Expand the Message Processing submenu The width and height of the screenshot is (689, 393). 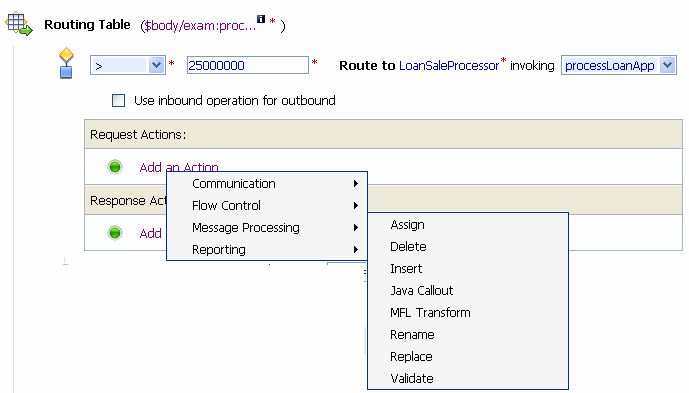pyautogui.click(x=267, y=228)
